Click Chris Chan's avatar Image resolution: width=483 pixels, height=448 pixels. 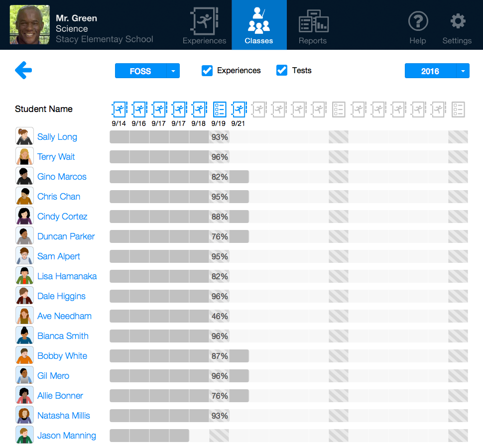(x=24, y=196)
